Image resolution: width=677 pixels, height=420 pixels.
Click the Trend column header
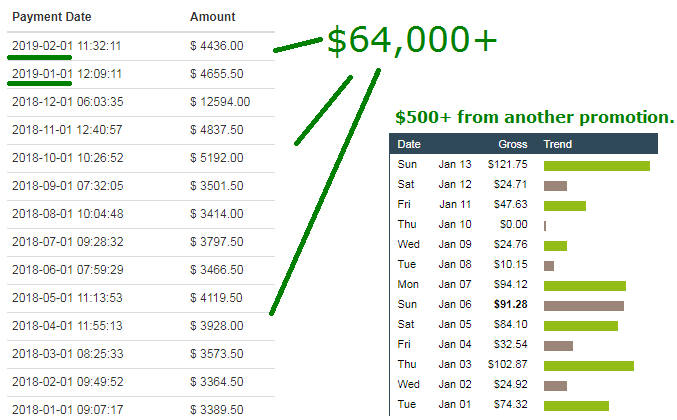pos(557,144)
